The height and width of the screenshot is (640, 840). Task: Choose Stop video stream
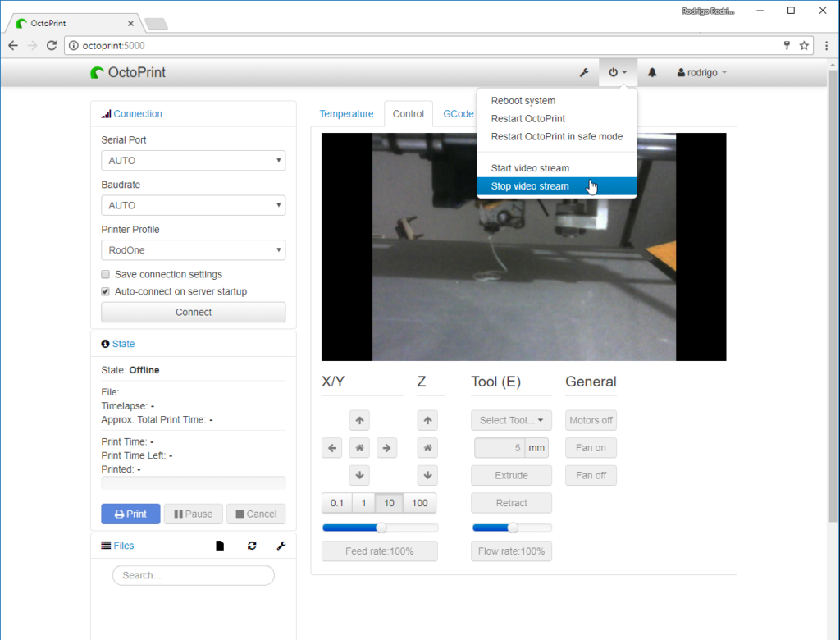click(557, 186)
